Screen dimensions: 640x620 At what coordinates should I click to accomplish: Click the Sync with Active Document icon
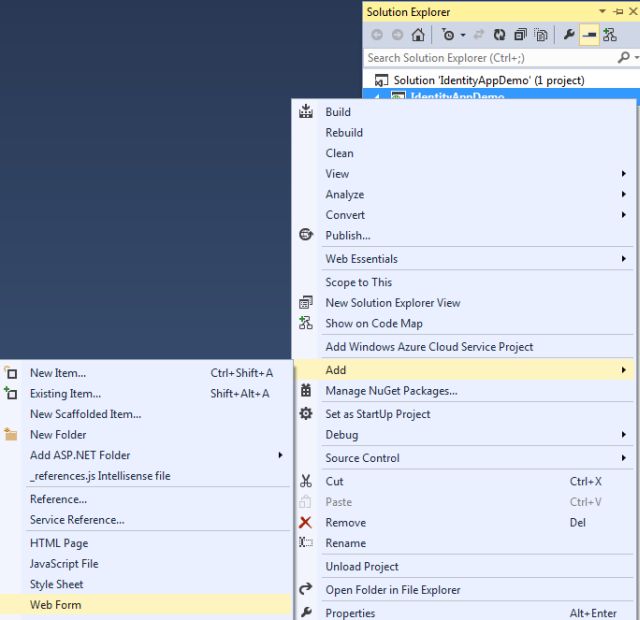point(478,35)
